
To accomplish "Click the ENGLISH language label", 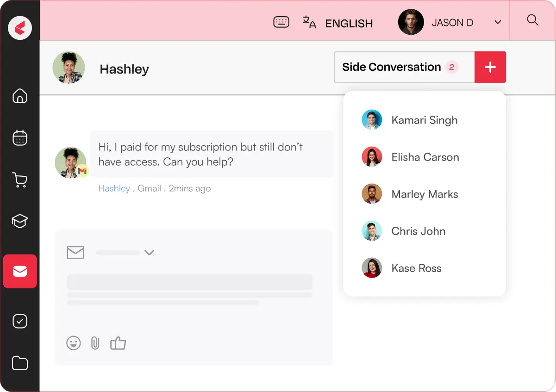I will coord(349,24).
